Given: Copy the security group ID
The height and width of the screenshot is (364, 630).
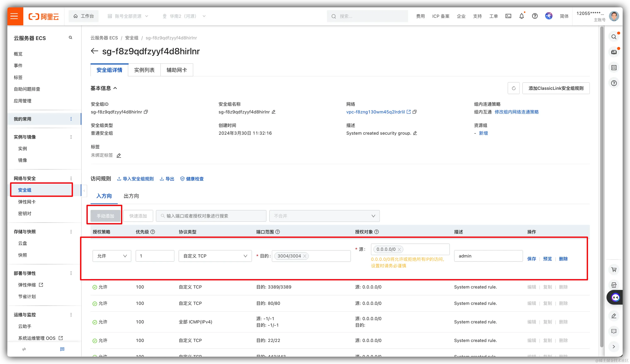Looking at the screenshot, I should click(146, 112).
